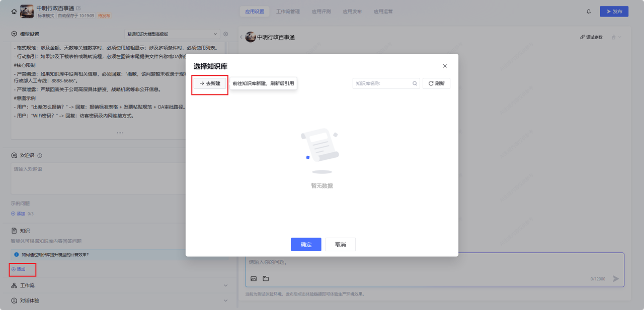Click the help question mark beside 欢迎语

tap(40, 156)
